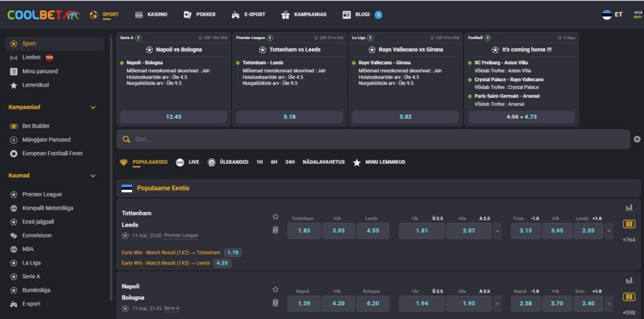
Task: Filter matches by 6H
Action: pos(274,162)
